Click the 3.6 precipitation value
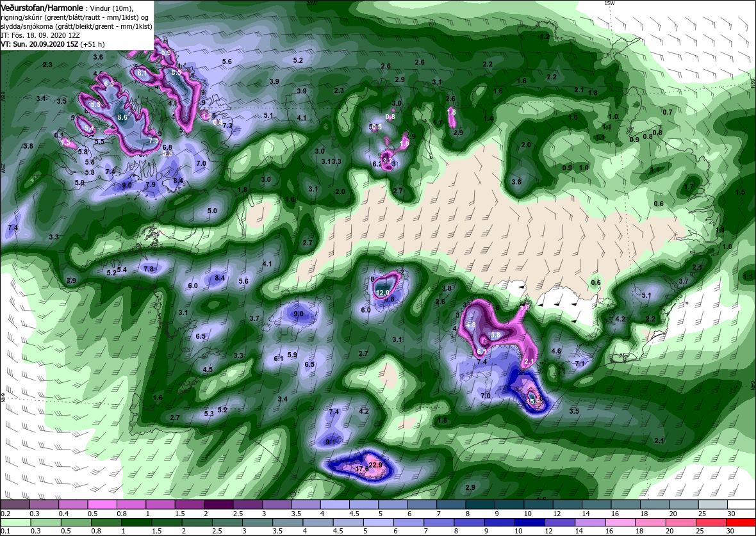 [x=98, y=57]
